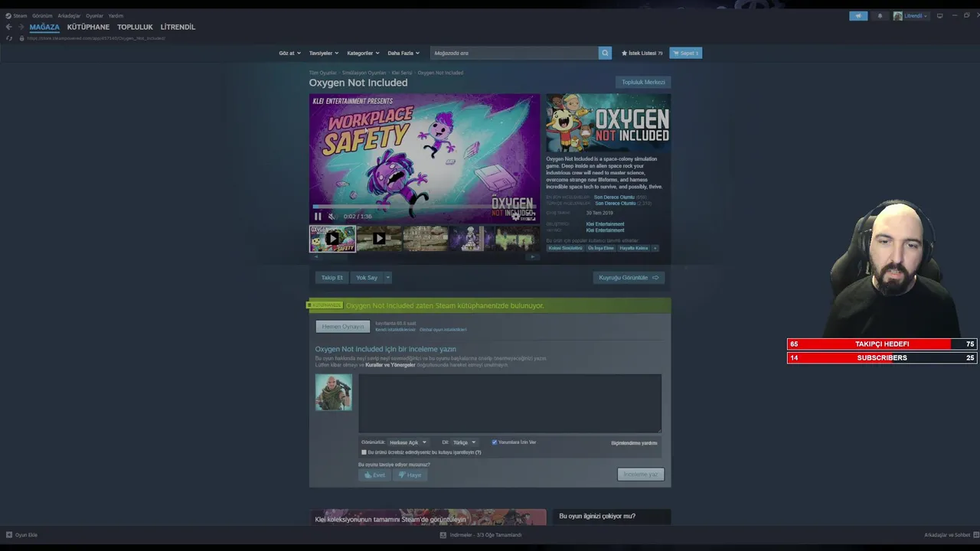
Task: Click the Yok Say button
Action: point(367,278)
